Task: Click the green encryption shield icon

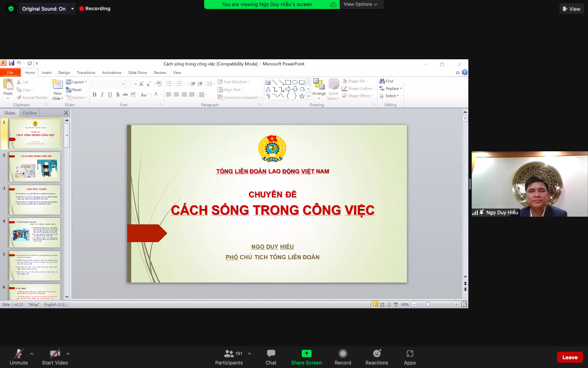Action: (x=11, y=9)
